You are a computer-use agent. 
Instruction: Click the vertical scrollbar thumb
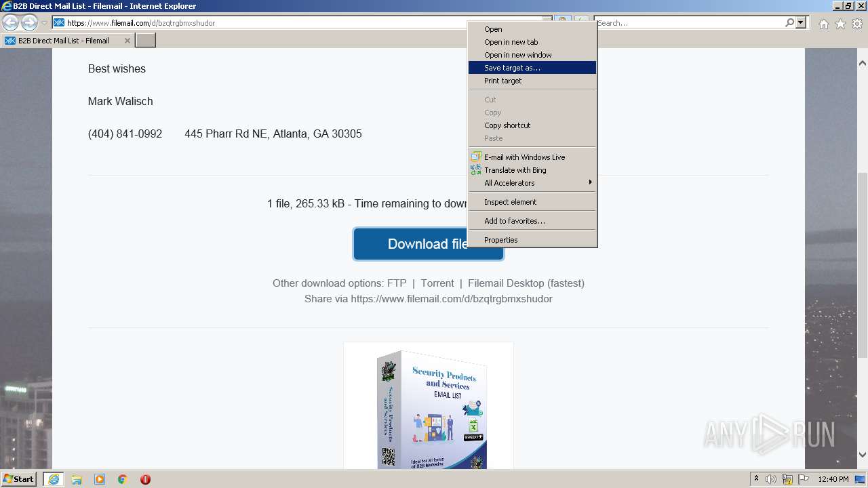[x=863, y=265]
